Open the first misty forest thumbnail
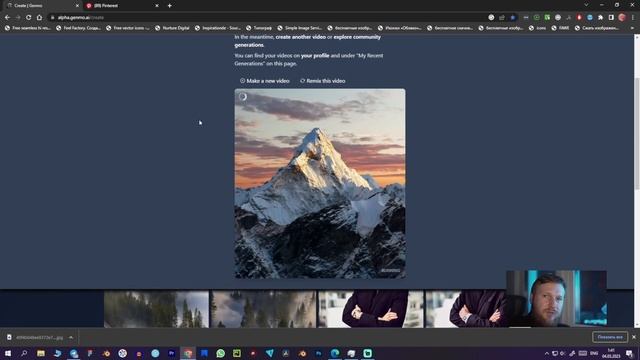The width and height of the screenshot is (640, 360). [156, 309]
